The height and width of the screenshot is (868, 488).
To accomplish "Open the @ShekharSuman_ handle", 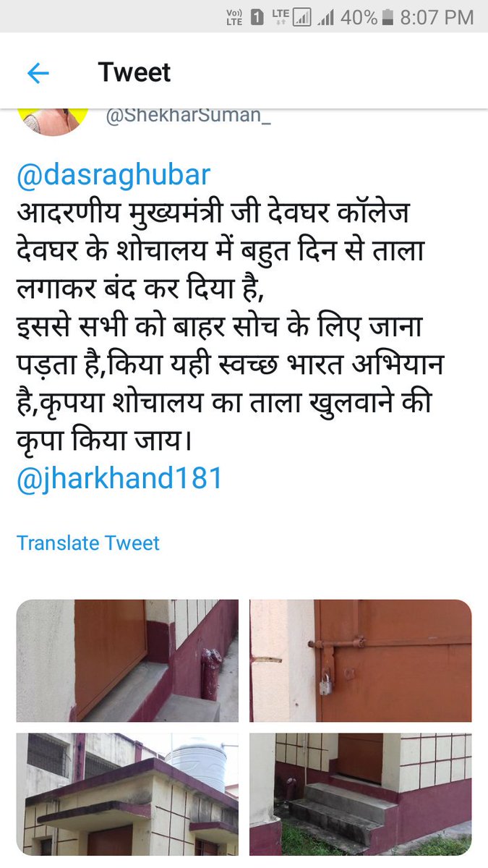I will [189, 116].
